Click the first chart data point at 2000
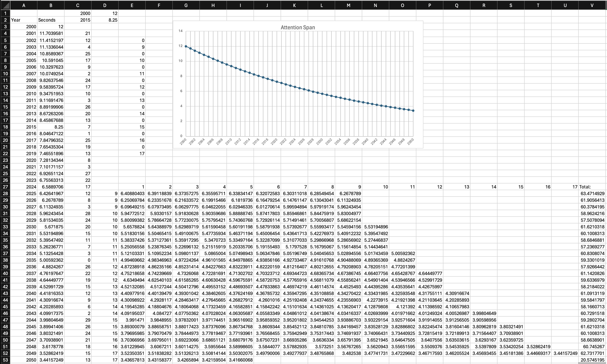The image size is (607, 364). (x=186, y=46)
